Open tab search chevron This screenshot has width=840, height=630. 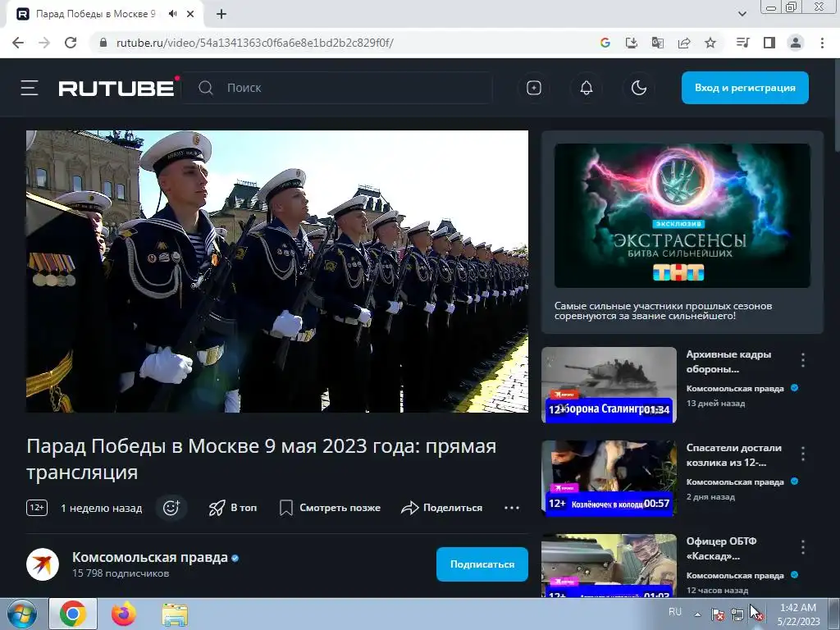(x=742, y=14)
